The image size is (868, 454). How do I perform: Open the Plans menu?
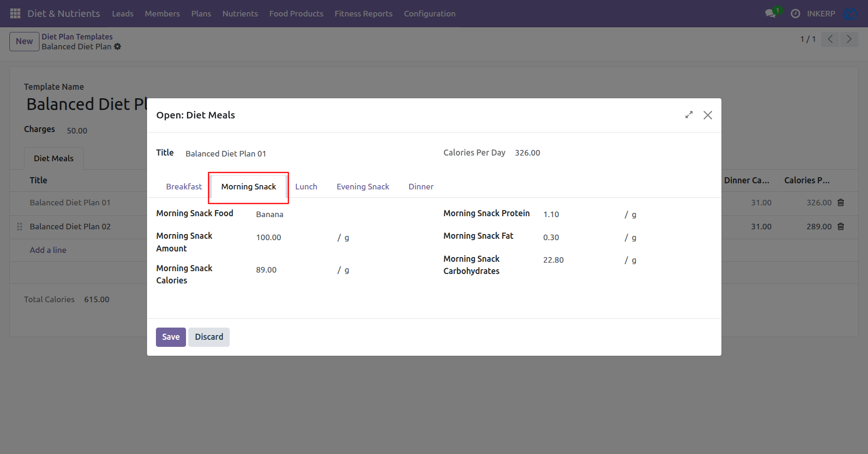click(x=201, y=14)
